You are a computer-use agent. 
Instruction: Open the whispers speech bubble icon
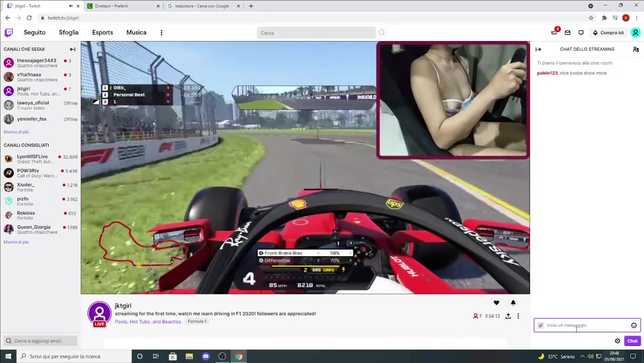(581, 33)
